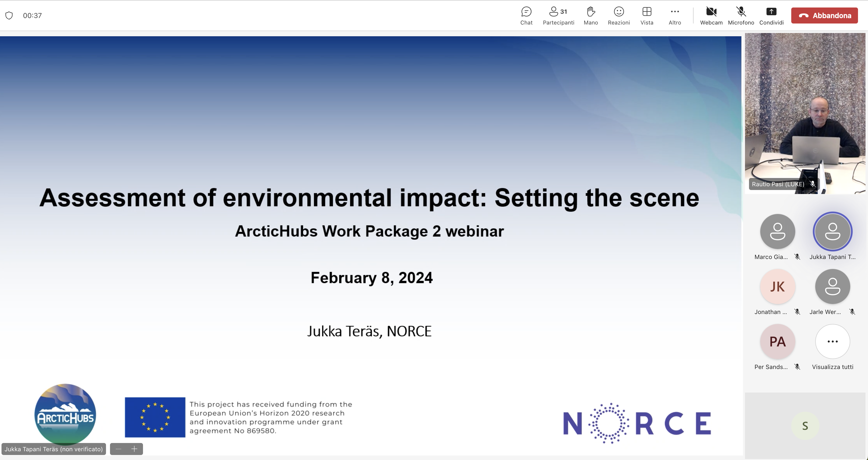Zoom in the presentation with the plus control

[x=134, y=449]
